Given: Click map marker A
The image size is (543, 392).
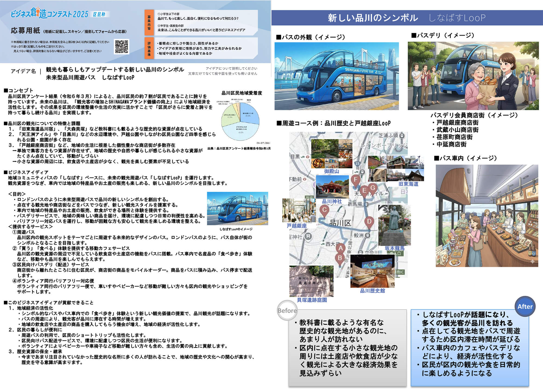Looking at the screenshot, I should pos(340,248).
